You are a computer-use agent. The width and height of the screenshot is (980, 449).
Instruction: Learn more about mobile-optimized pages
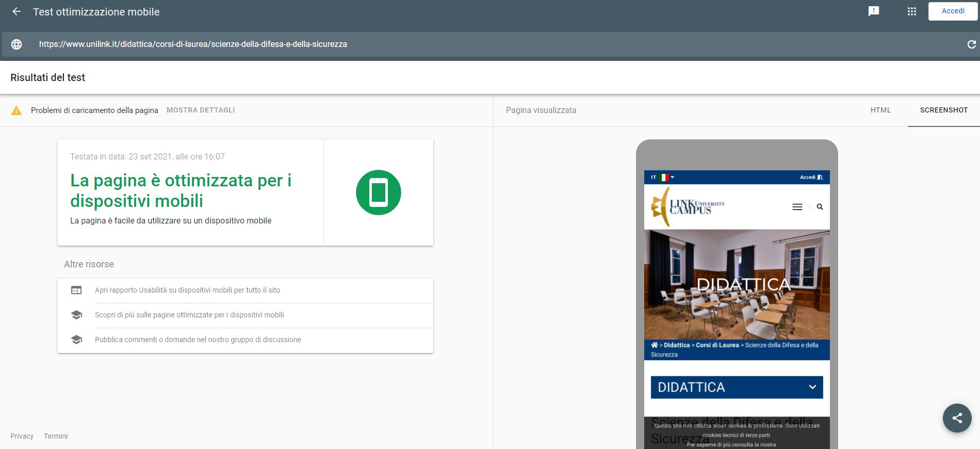pos(189,315)
